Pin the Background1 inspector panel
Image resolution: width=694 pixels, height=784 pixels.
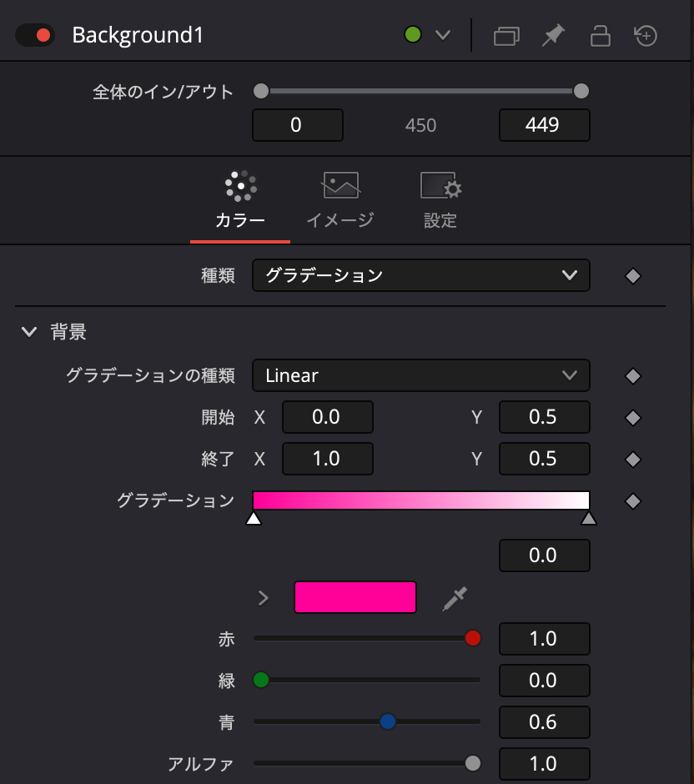coord(553,35)
